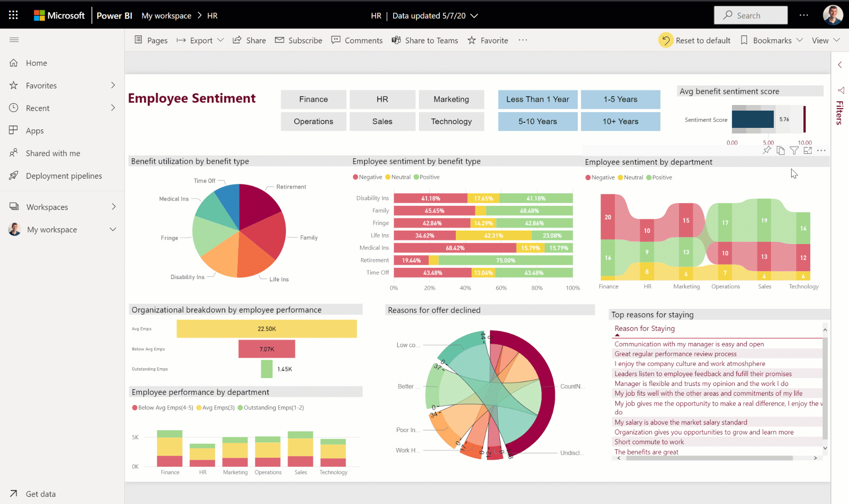Collapse the navigation pane with the hamburger icon
Viewport: 849px width, 504px height.
[x=14, y=40]
